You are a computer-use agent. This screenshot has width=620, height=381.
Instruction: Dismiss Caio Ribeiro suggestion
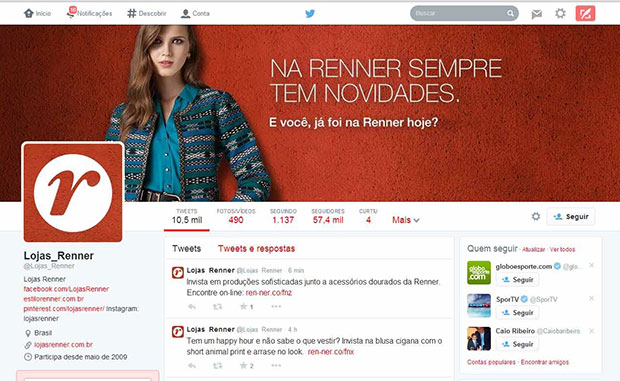click(592, 331)
